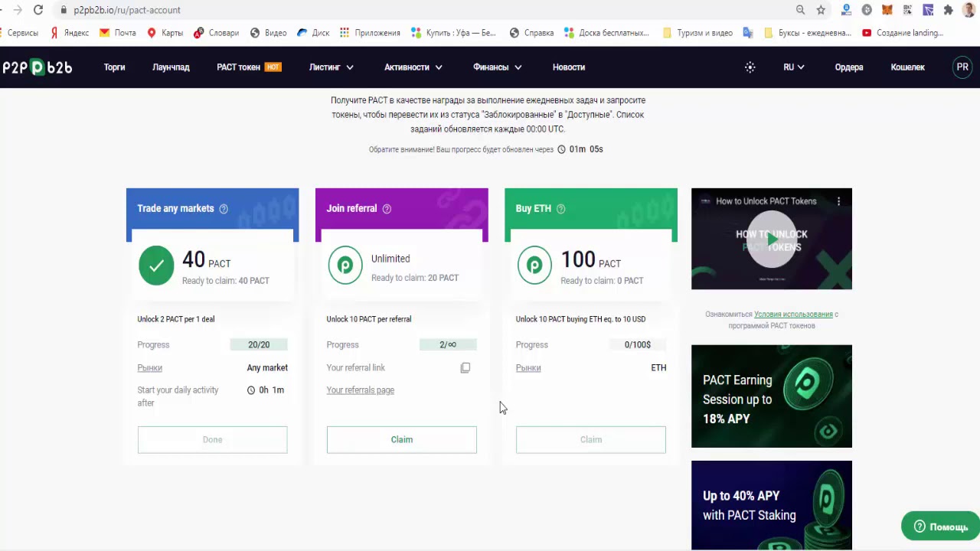Open the Яндекс bookmark

[x=70, y=33]
